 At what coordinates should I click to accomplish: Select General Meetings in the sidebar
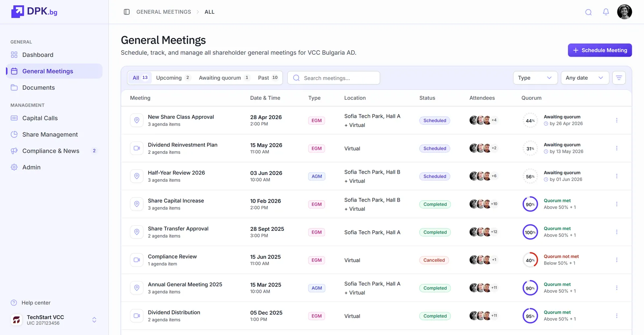tap(54, 71)
